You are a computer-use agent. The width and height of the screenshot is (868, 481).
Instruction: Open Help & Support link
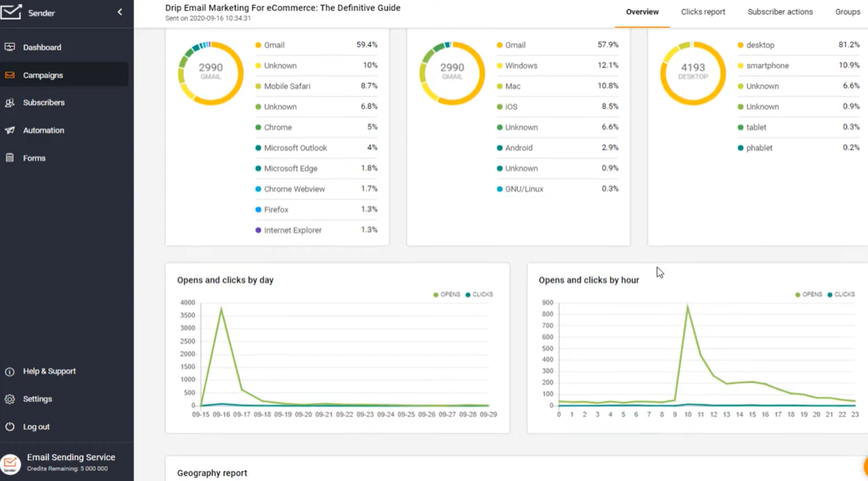click(x=49, y=372)
